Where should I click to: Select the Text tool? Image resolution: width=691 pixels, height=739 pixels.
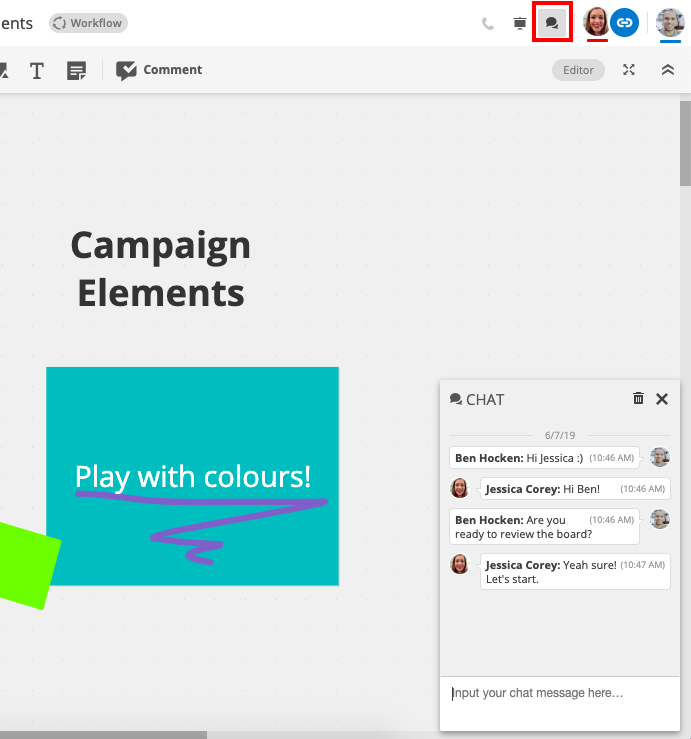[37, 71]
